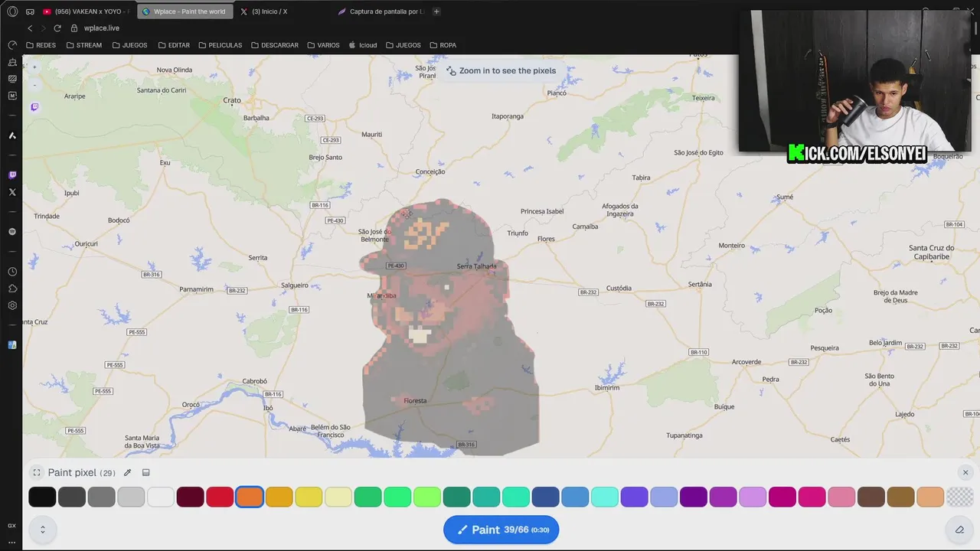Open the Opera main menu logo
The image size is (980, 551).
pyautogui.click(x=12, y=11)
